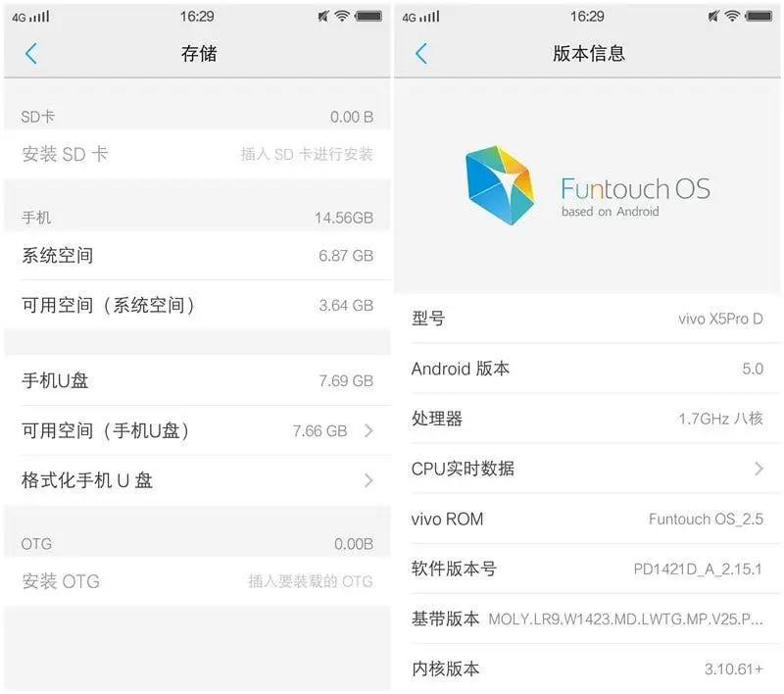784x694 pixels.
Task: Tap mute icon in right status bar
Action: coord(713,16)
